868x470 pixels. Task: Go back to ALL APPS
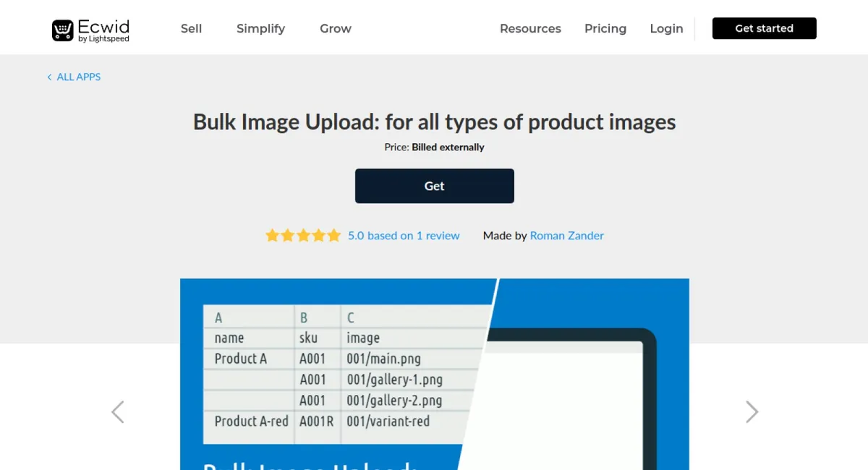(74, 77)
